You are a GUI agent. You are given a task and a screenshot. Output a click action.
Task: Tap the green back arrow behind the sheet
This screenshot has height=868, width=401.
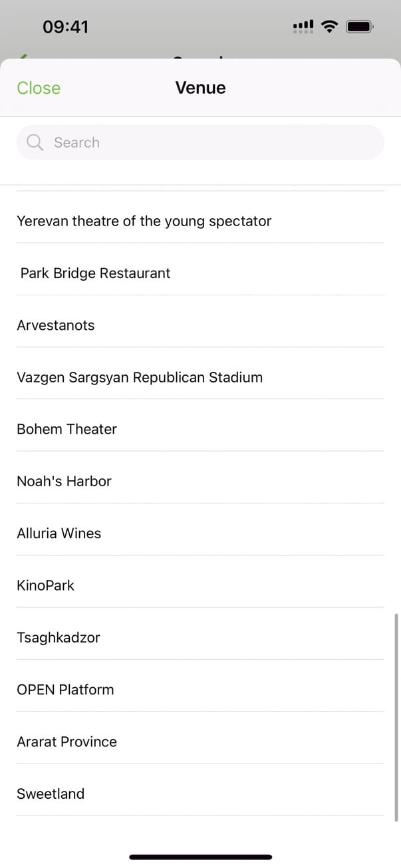click(23, 57)
